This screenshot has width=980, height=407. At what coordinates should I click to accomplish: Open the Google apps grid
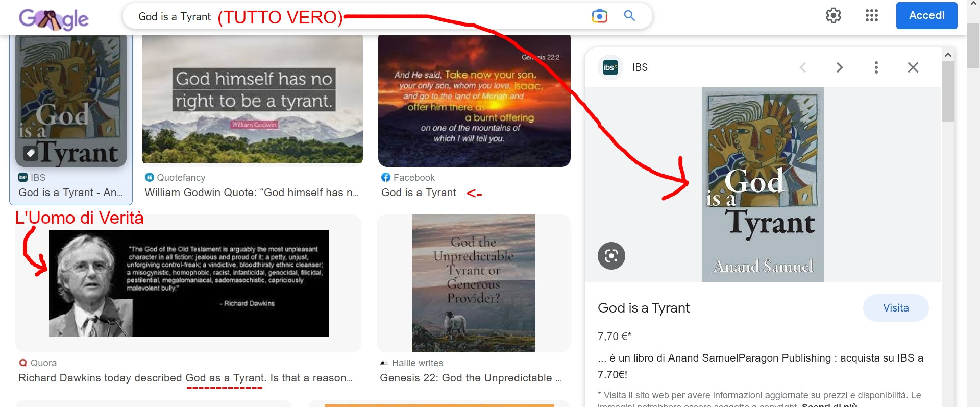click(872, 15)
